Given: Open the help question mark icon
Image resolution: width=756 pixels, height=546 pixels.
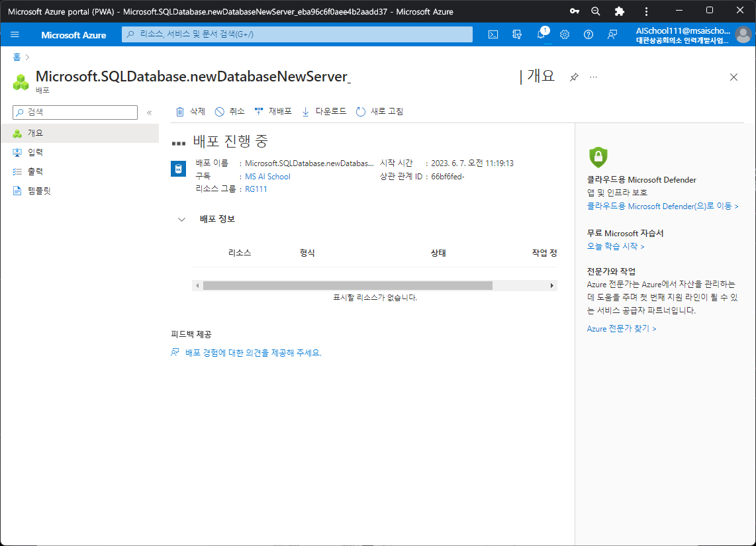Looking at the screenshot, I should [589, 34].
